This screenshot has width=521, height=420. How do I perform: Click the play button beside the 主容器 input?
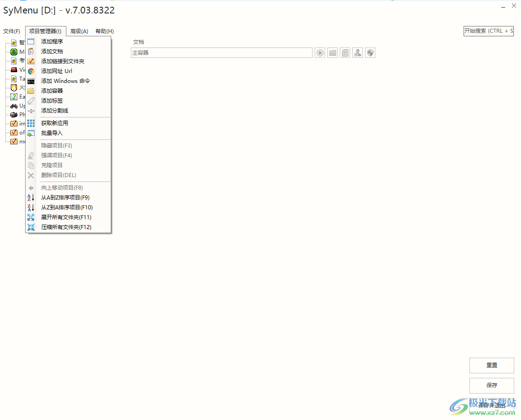tap(320, 52)
